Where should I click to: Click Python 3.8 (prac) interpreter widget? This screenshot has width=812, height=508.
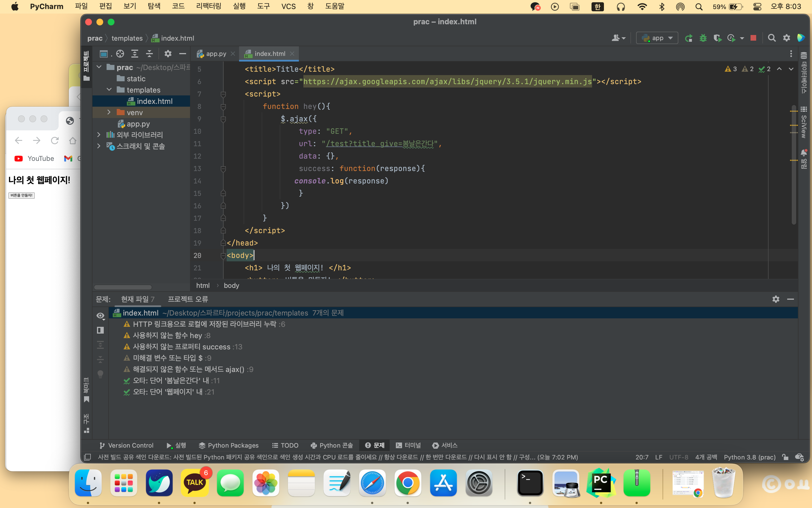(x=750, y=457)
